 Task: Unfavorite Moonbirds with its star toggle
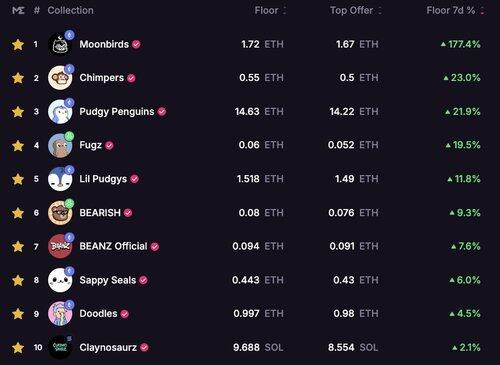(18, 44)
